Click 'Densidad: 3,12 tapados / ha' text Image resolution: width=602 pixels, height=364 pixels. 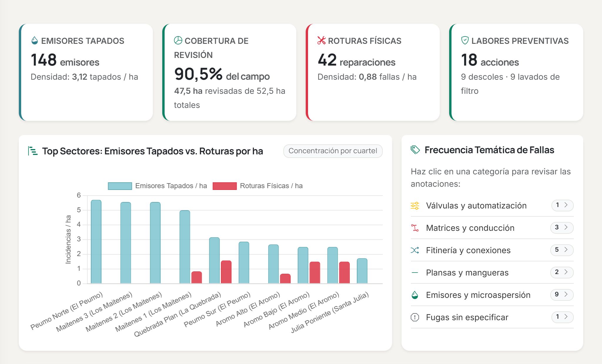coord(84,77)
